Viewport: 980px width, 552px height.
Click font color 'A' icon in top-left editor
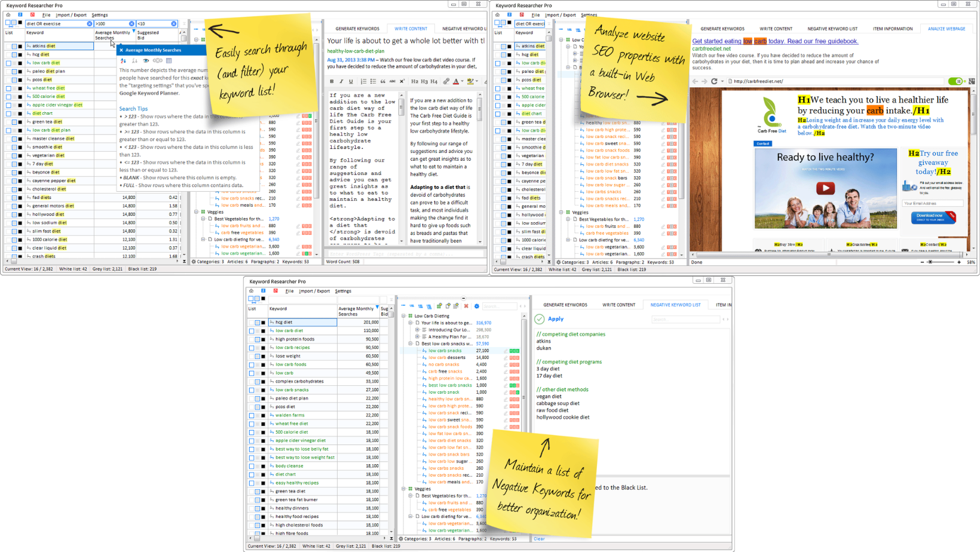[456, 81]
